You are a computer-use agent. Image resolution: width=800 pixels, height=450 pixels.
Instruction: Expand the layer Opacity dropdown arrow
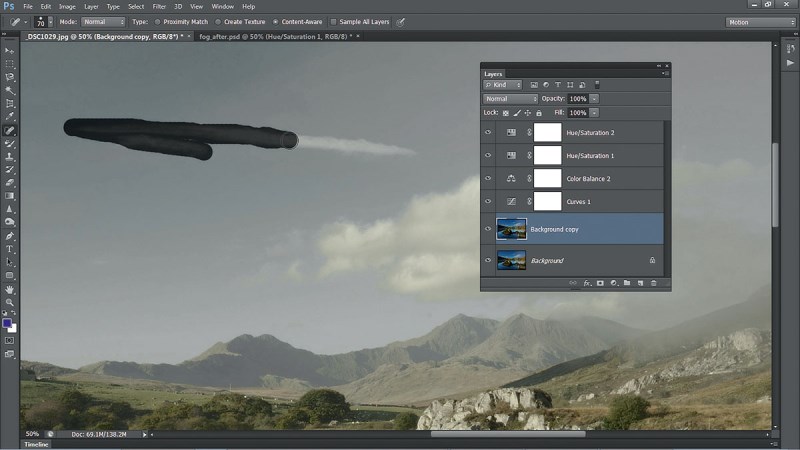coord(594,99)
